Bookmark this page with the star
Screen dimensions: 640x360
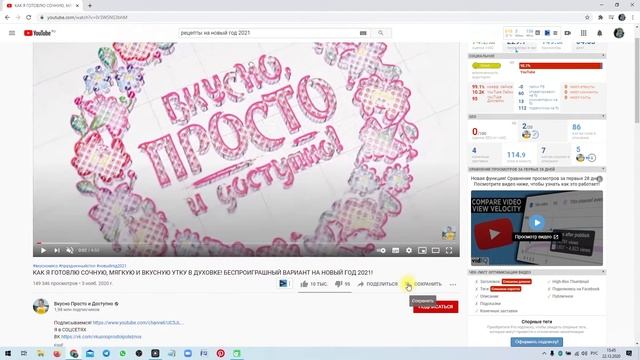(587, 18)
